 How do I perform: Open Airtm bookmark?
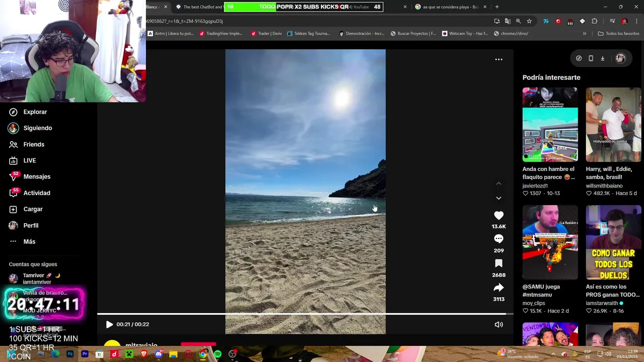point(171,34)
